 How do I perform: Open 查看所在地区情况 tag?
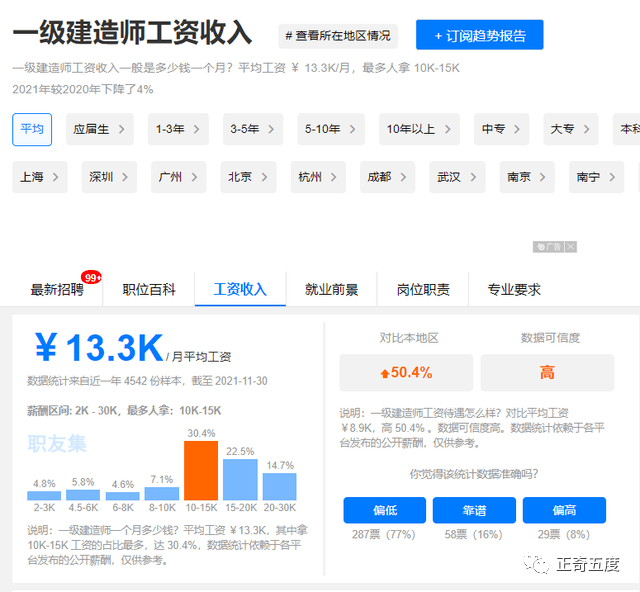tap(338, 36)
